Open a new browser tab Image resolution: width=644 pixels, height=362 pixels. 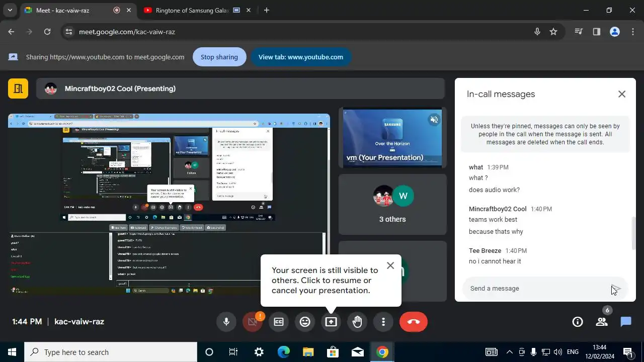[x=267, y=10]
